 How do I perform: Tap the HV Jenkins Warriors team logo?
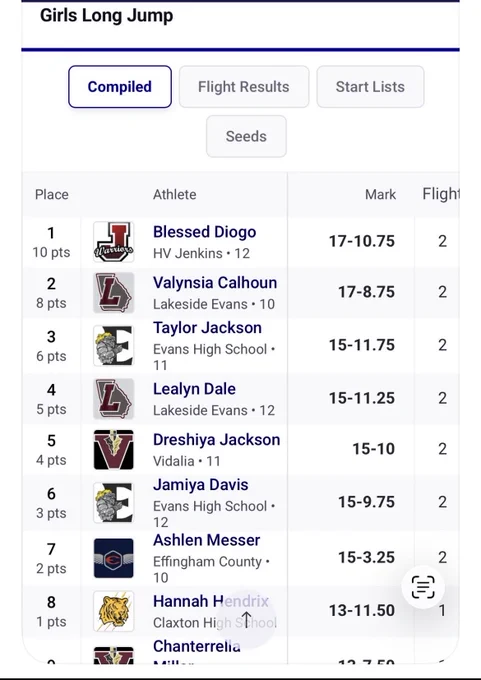point(114,242)
